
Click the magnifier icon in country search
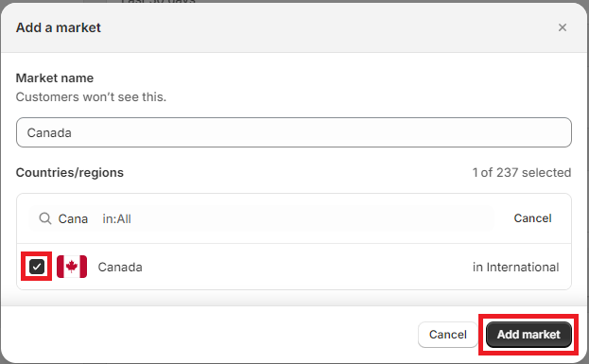pos(45,218)
